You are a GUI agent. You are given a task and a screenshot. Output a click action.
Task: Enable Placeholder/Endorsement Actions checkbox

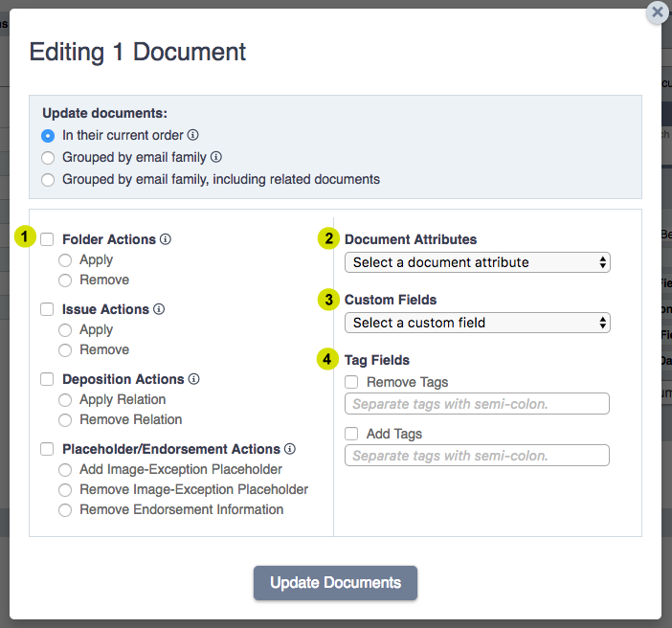coord(47,449)
